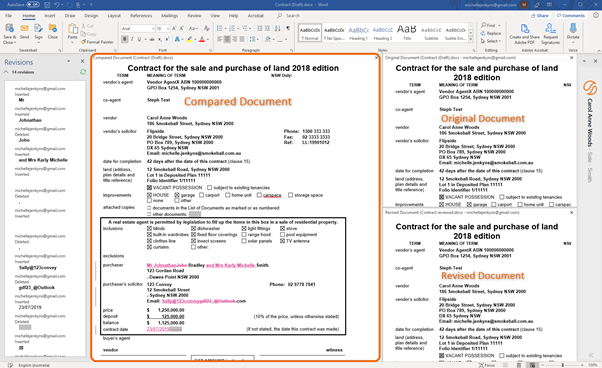This screenshot has width=602, height=368.
Task: Click the Format Painter tool
Action: [x=97, y=42]
